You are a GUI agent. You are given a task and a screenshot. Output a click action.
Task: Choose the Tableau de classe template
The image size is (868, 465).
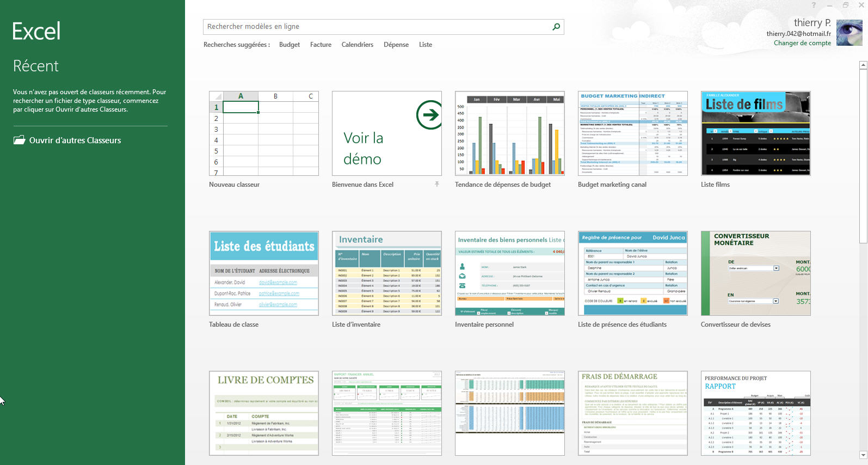click(x=264, y=273)
